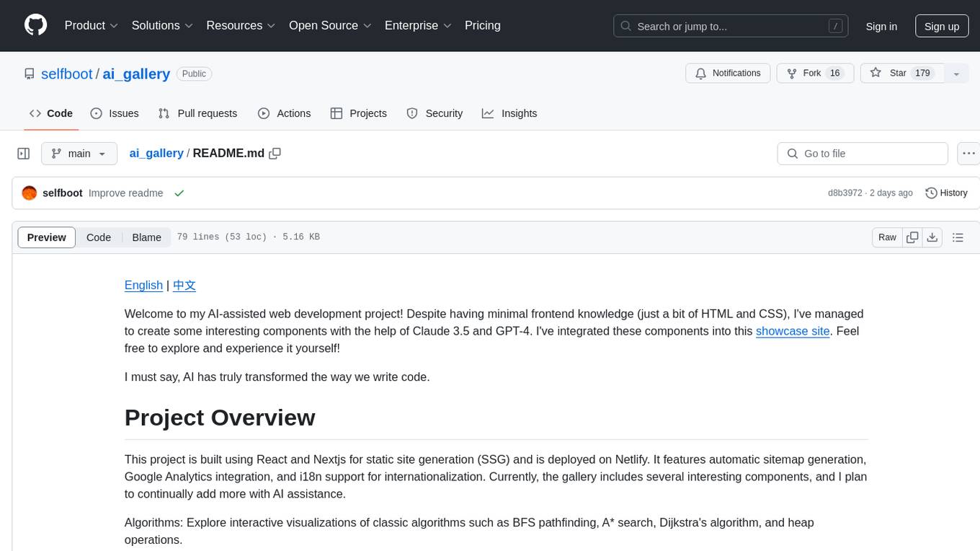Click the selfboot avatar image
This screenshot has height=551, width=980.
tap(30, 193)
